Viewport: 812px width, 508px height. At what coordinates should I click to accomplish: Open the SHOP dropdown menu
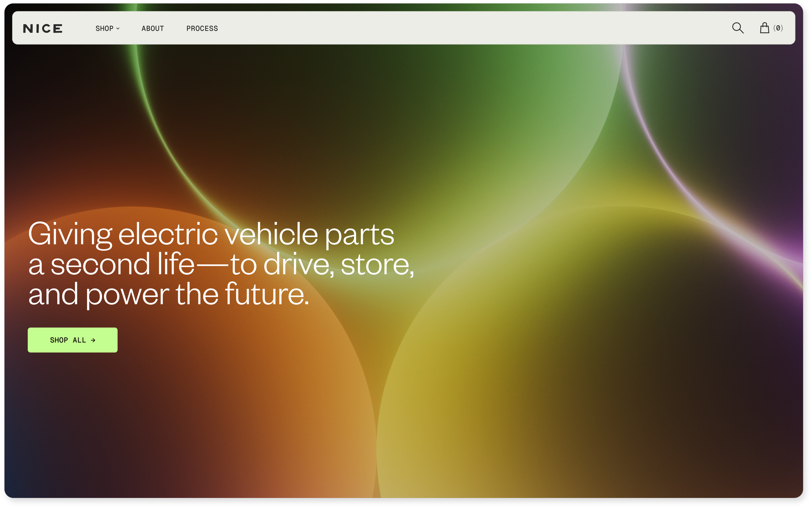coord(104,29)
